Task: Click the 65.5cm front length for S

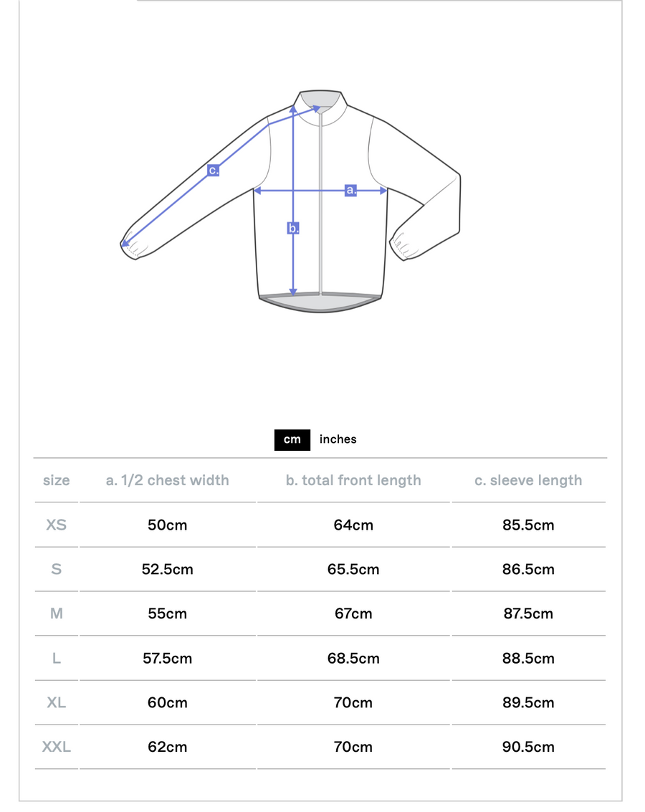Action: pos(353,569)
